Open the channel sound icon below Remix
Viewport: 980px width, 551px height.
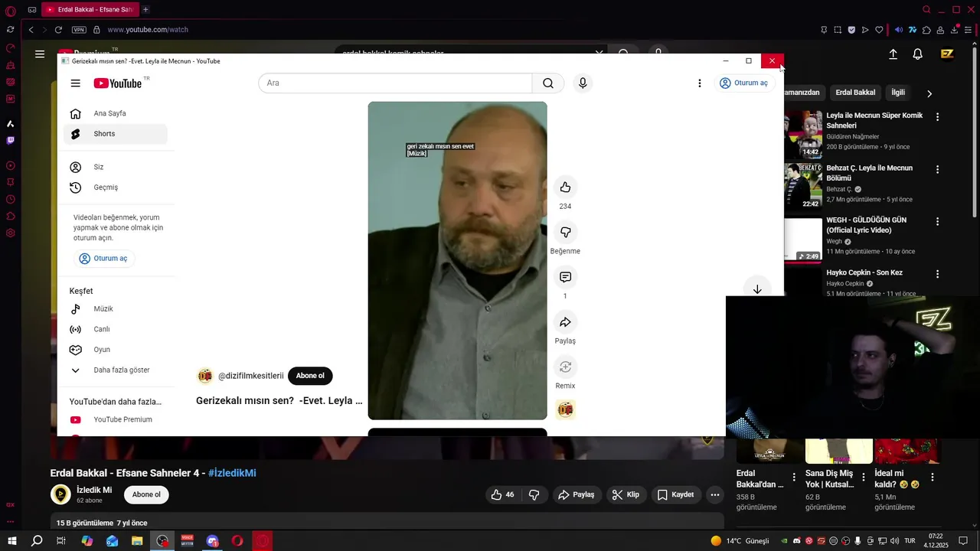click(565, 410)
